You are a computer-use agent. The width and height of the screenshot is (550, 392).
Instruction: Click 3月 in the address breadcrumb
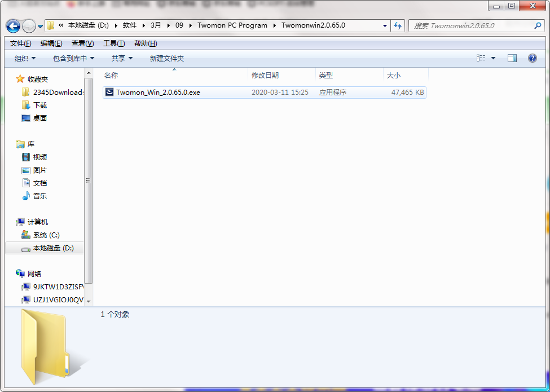pos(156,25)
